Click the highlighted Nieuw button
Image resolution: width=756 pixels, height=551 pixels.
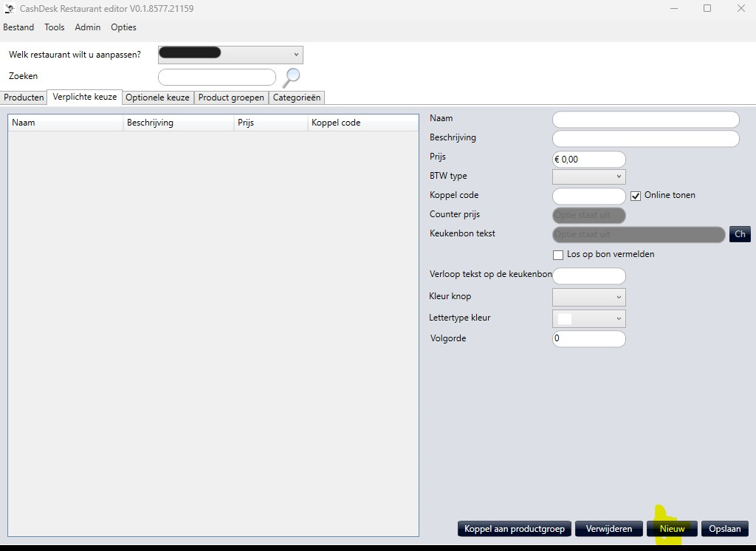[672, 528]
